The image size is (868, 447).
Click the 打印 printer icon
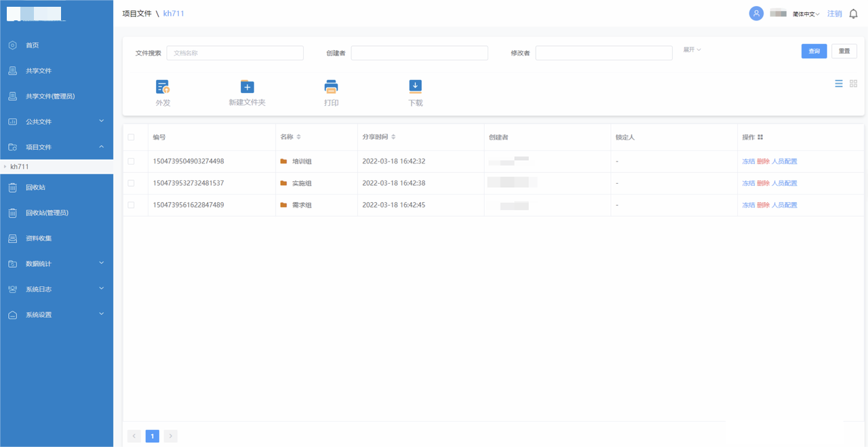331,86
